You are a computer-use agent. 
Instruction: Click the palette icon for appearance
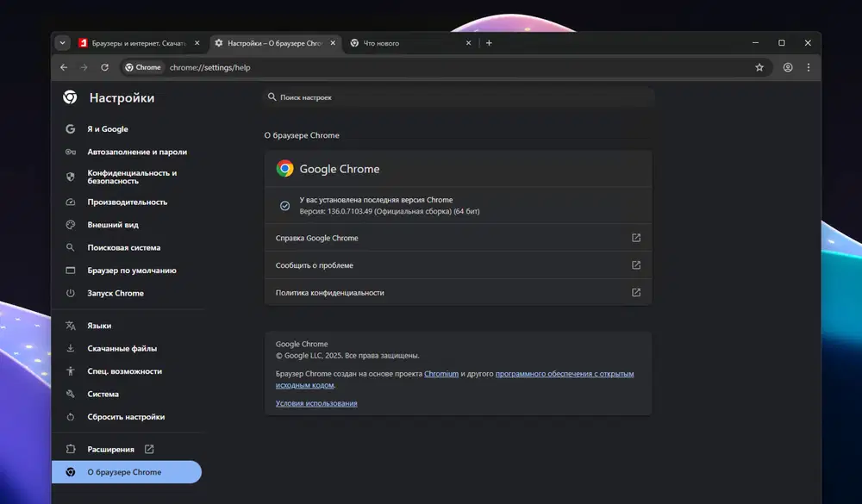(71, 225)
